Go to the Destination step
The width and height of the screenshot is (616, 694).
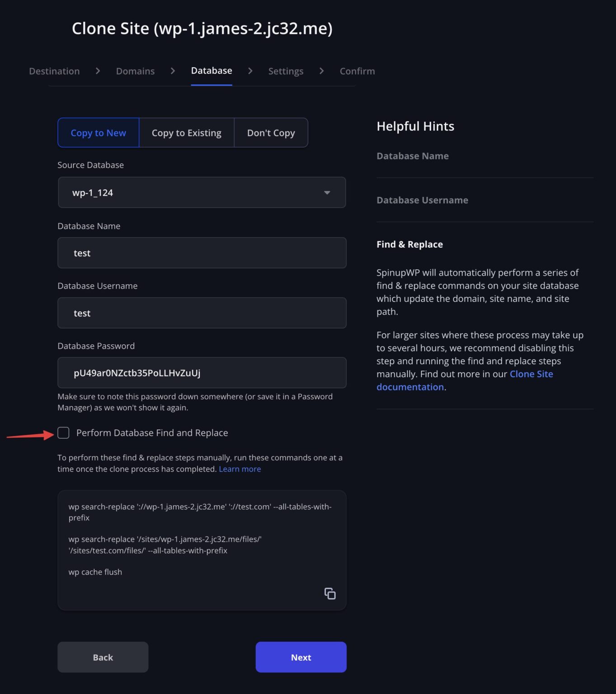click(54, 71)
